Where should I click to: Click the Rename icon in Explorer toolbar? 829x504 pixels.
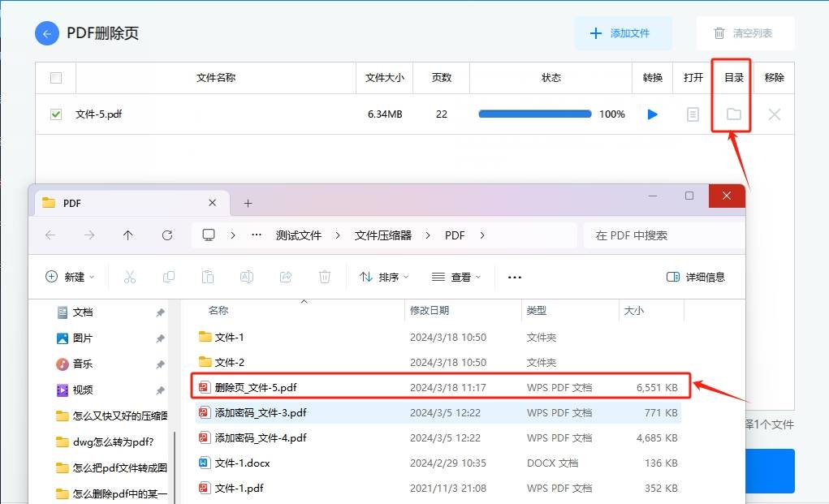[246, 277]
